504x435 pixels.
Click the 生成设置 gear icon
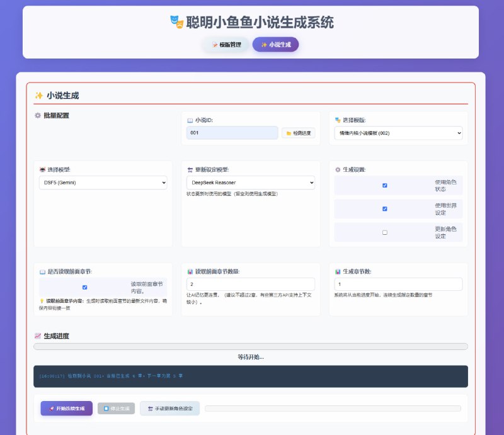(x=339, y=169)
